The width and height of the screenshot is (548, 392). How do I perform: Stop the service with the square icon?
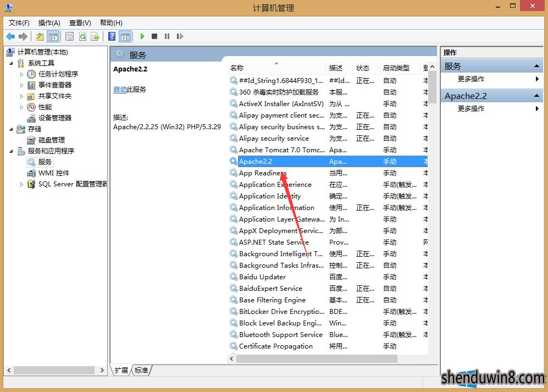[154, 36]
